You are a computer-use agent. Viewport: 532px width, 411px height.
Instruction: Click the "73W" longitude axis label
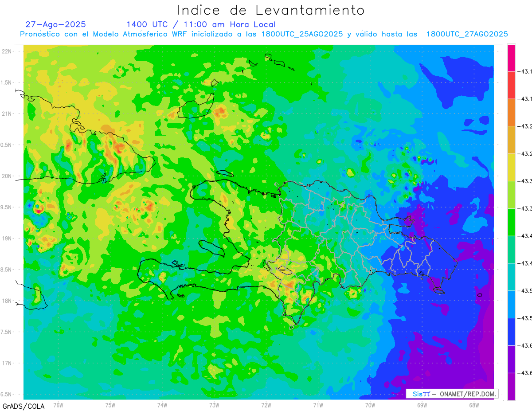pyautogui.click(x=214, y=405)
